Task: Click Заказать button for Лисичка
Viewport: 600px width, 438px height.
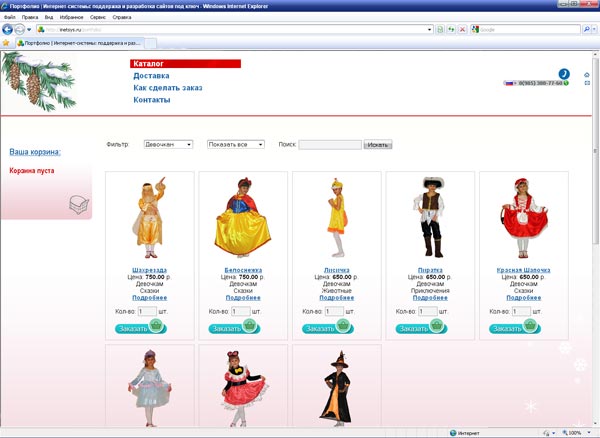Action: click(328, 327)
